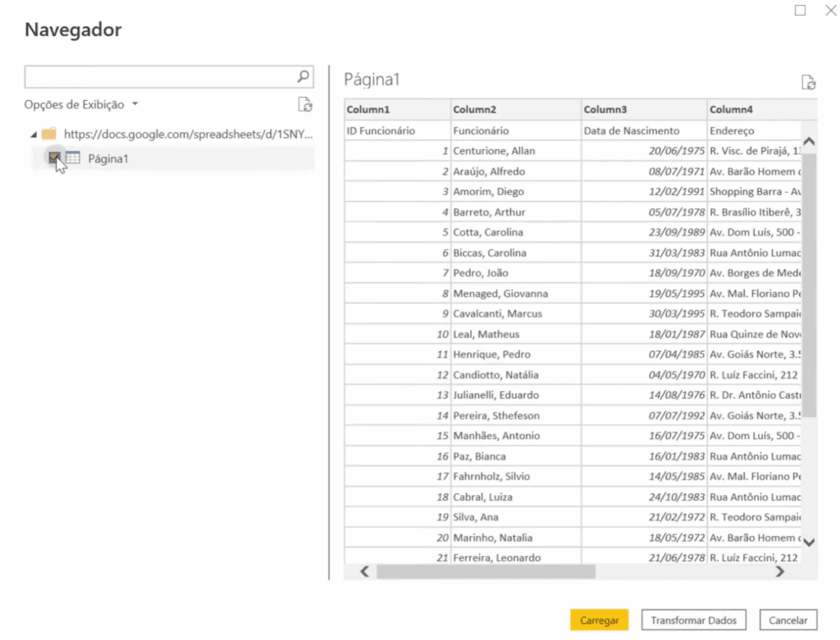Screen dimensions: 840x640
Task: Click the horizontal scroll left arrow
Action: pyautogui.click(x=364, y=571)
